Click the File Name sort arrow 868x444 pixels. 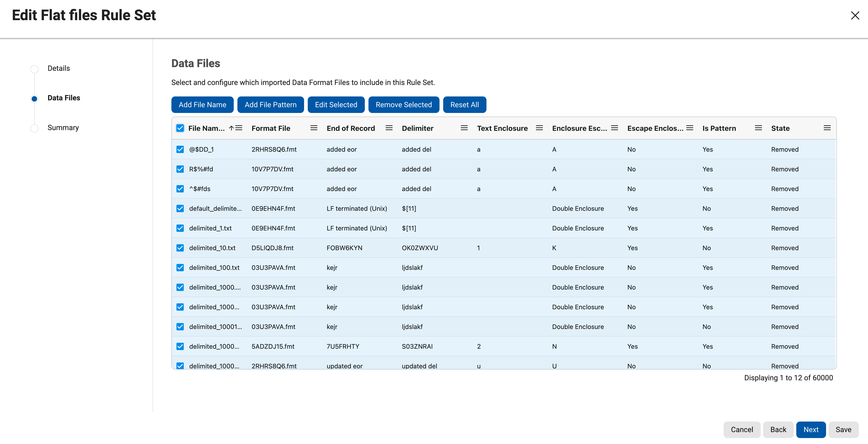click(231, 128)
